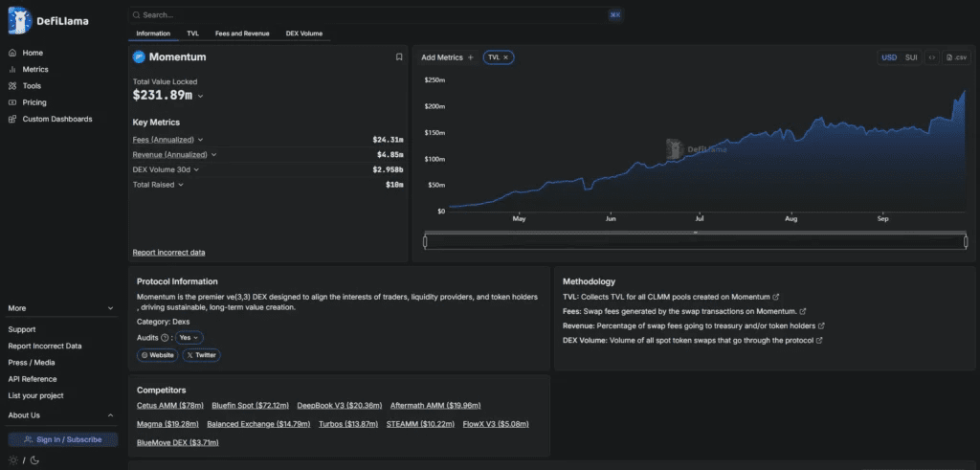This screenshot has height=470, width=980.
Task: Open the embed chart code icon
Action: pyautogui.click(x=931, y=57)
